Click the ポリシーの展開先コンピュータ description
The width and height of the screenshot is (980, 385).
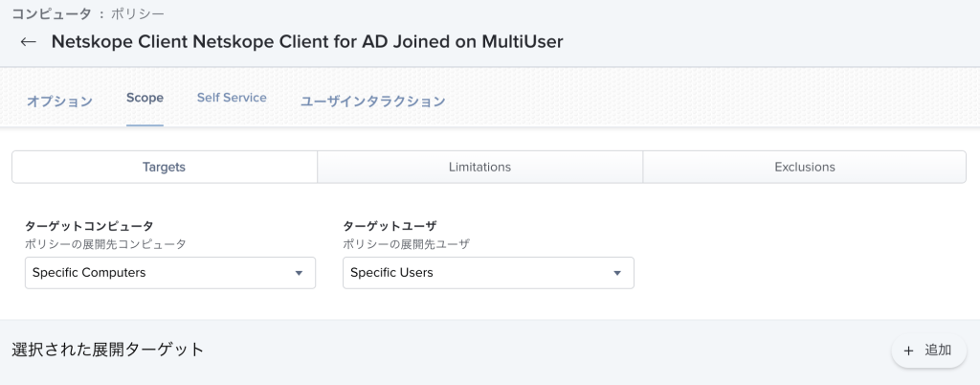105,244
